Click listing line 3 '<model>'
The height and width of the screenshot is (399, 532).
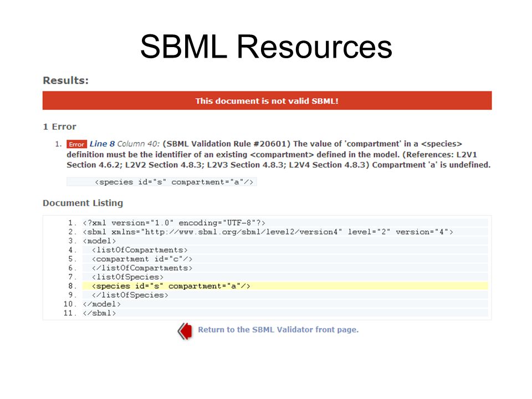[285, 241]
